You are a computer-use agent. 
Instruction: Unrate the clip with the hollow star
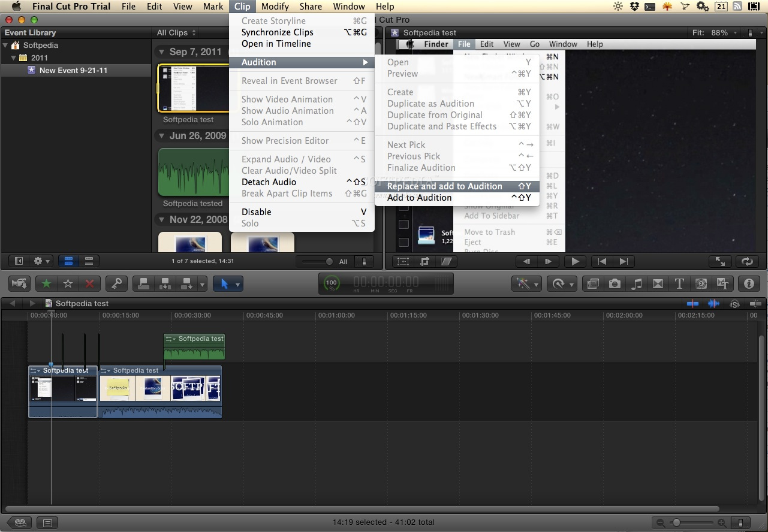(x=67, y=283)
